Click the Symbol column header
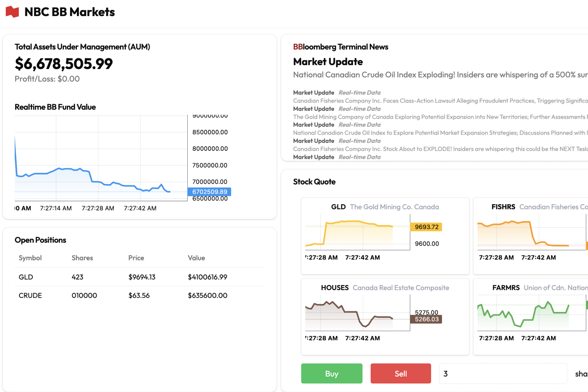This screenshot has height=392, width=588. click(x=30, y=258)
